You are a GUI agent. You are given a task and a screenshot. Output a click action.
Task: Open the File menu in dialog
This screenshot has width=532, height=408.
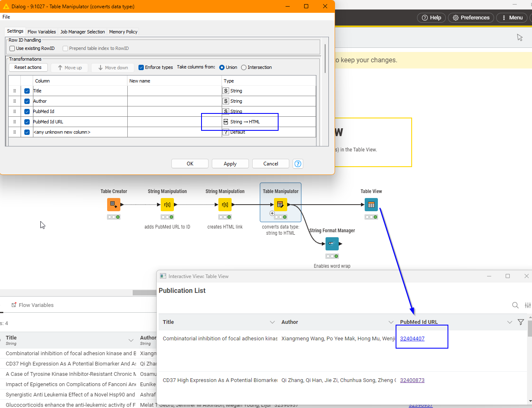(6, 17)
